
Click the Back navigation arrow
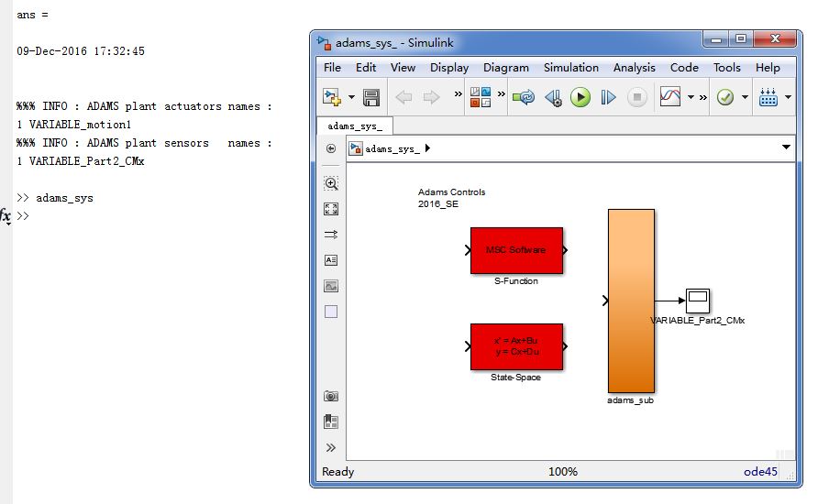click(x=403, y=97)
